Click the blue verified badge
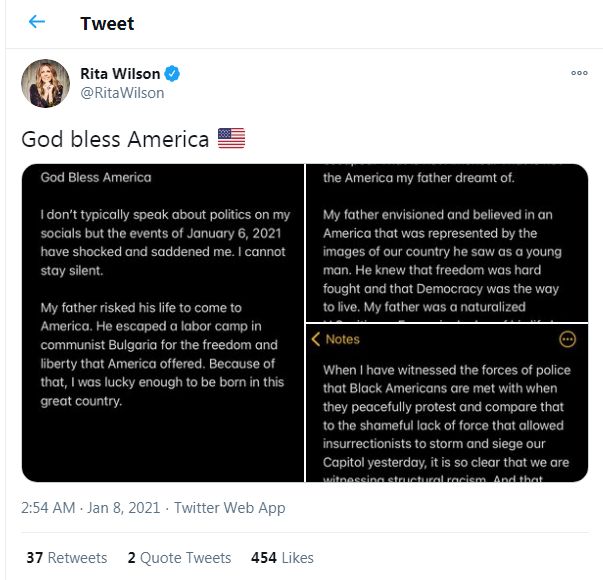Screen dimensions: 603x580 pos(173,73)
